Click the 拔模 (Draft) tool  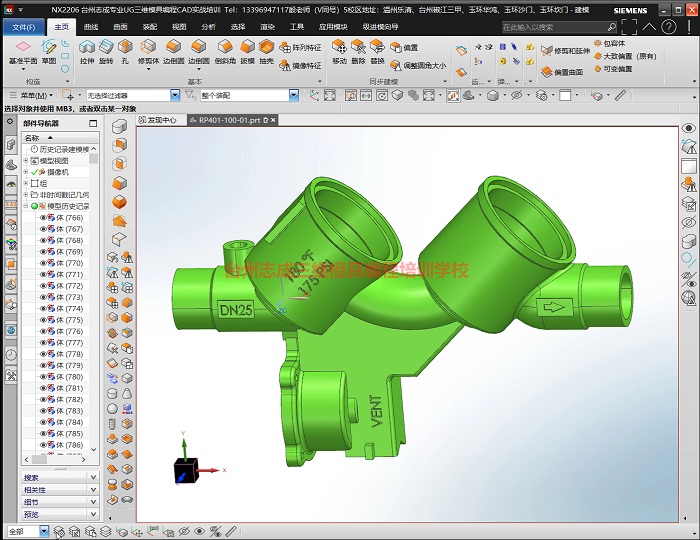247,51
